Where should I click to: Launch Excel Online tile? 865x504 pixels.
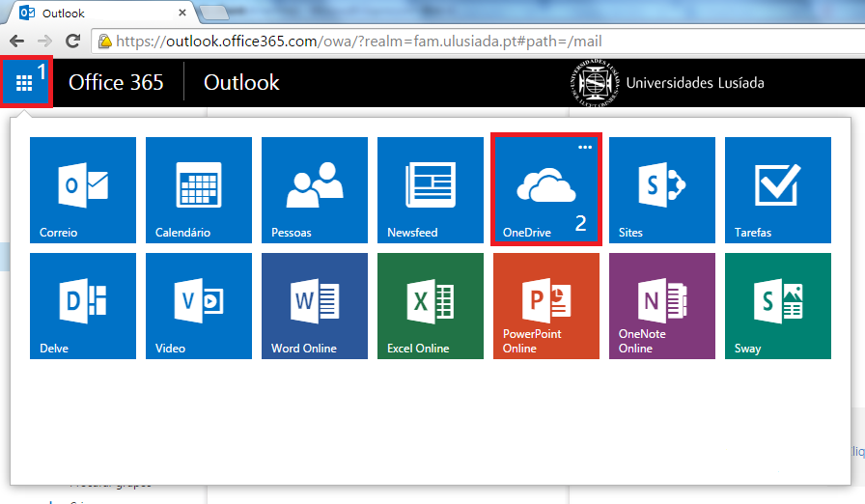pyautogui.click(x=431, y=306)
